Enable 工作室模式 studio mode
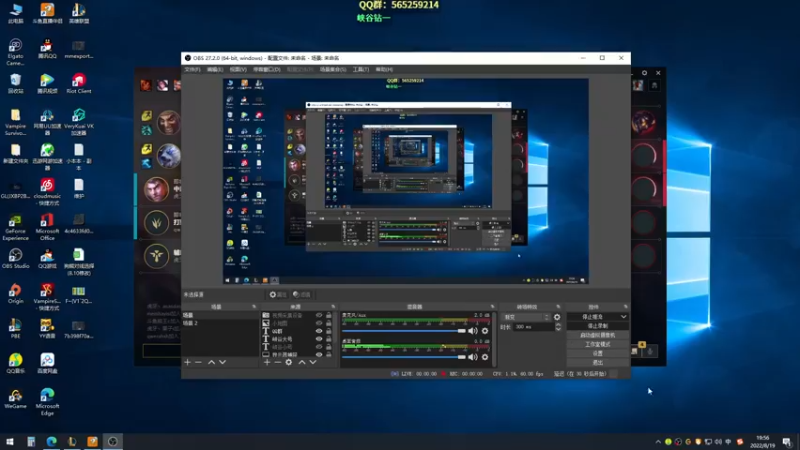Image resolution: width=800 pixels, height=450 pixels. 597,344
